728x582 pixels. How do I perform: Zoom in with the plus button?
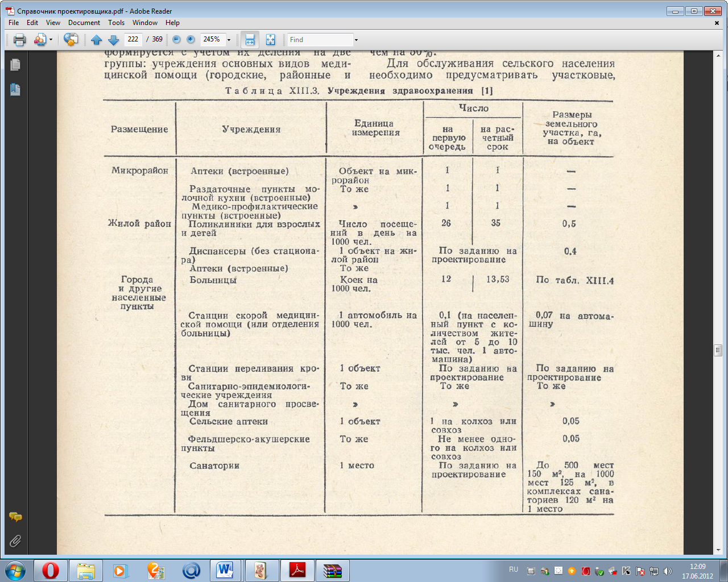(191, 40)
